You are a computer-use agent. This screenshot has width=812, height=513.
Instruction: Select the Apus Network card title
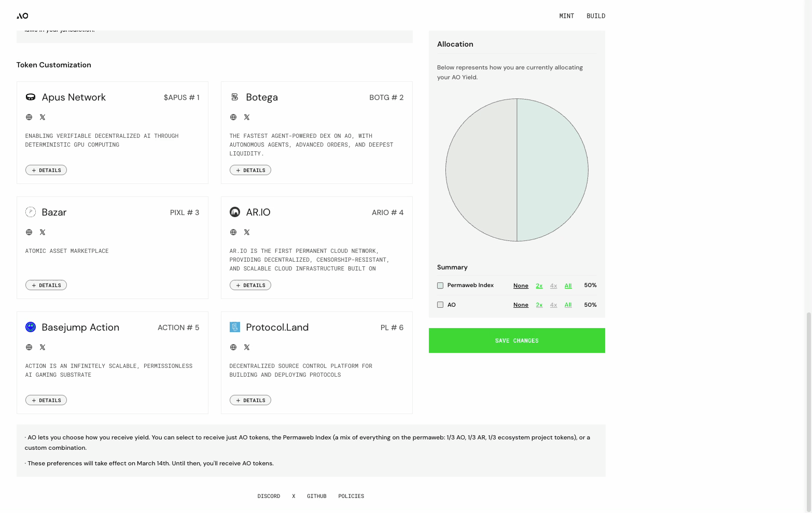pos(74,97)
